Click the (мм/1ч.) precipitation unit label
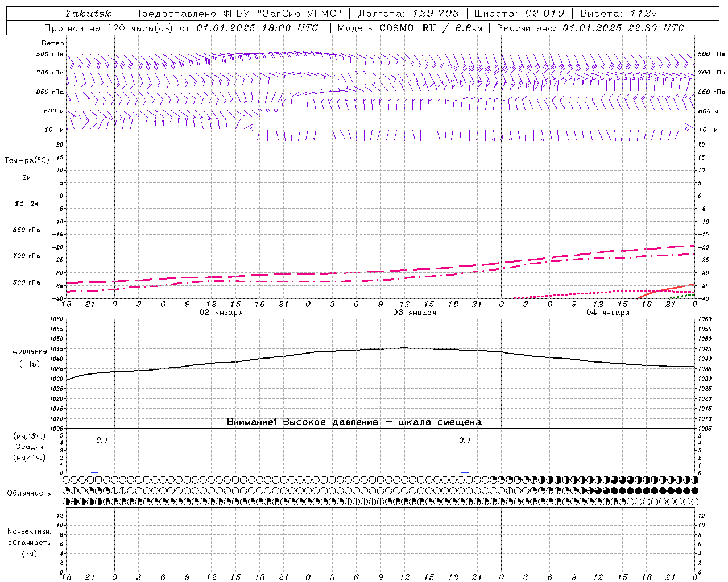This screenshot has height=582, width=728. tap(30, 458)
